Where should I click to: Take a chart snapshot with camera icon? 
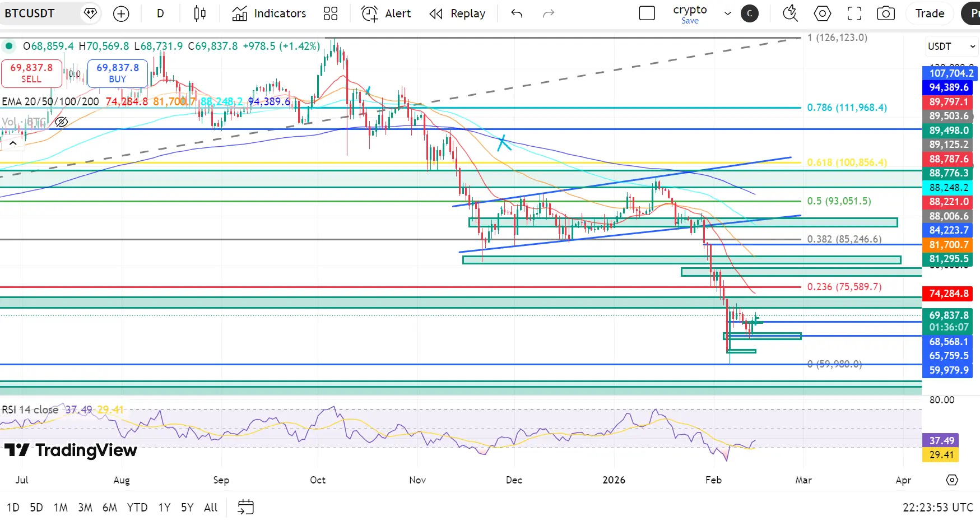[885, 13]
